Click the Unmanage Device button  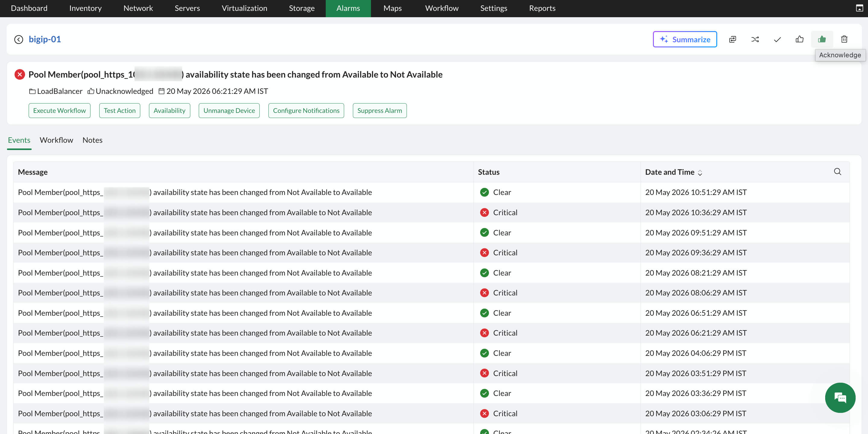[229, 110]
